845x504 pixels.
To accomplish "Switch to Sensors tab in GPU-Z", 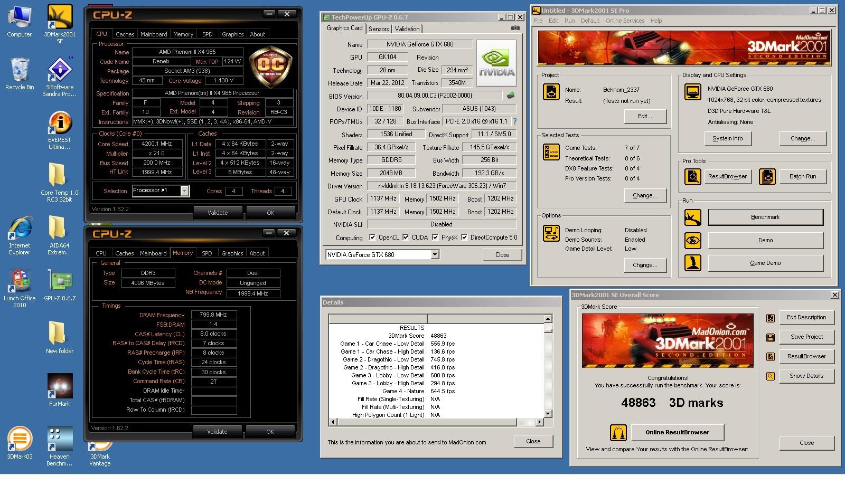I will pyautogui.click(x=379, y=29).
